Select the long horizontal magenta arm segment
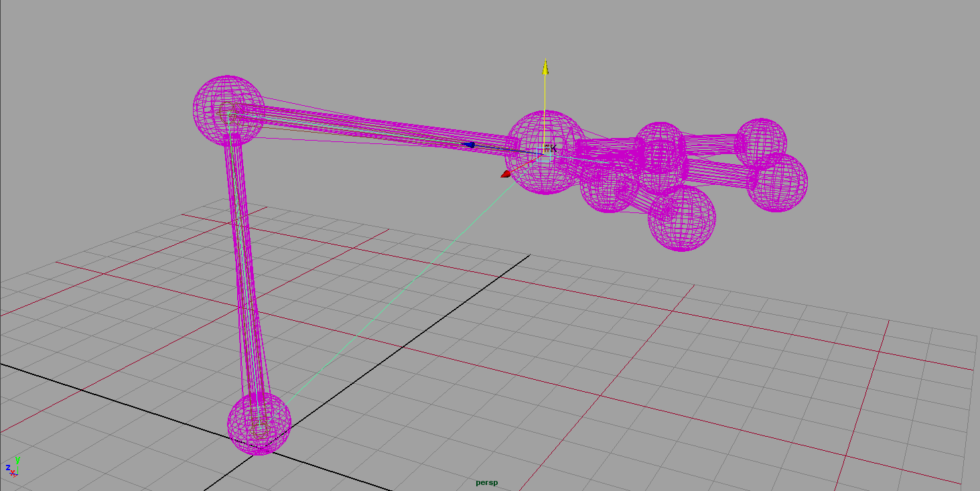Screen dimensions: 980x491 tap(375, 127)
